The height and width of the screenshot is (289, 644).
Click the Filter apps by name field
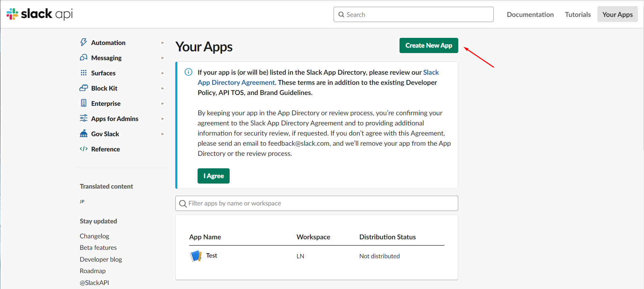pyautogui.click(x=316, y=203)
